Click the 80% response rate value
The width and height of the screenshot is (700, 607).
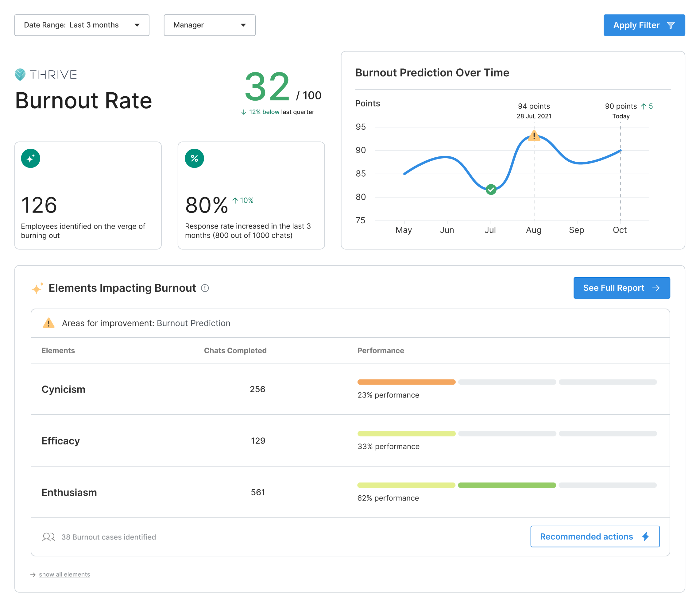(x=206, y=205)
